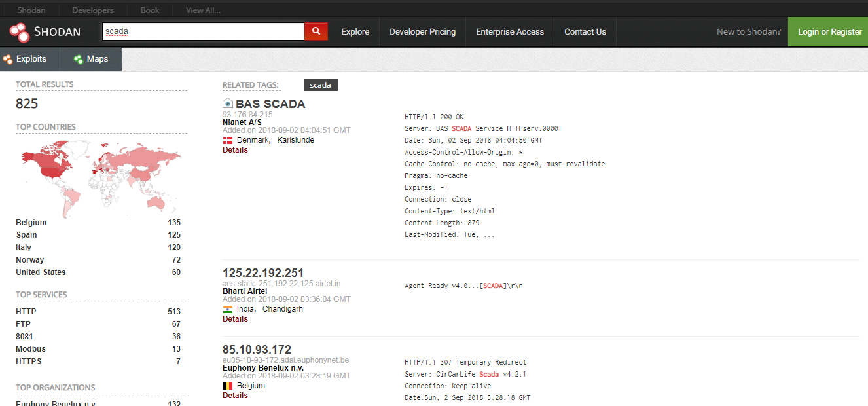
Task: Open the Euphony Benelux n.v. result organization
Action: click(x=263, y=368)
